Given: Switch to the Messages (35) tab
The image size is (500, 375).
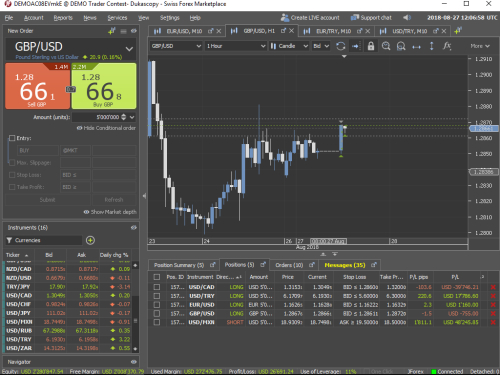Looking at the screenshot, I should click(x=345, y=265).
